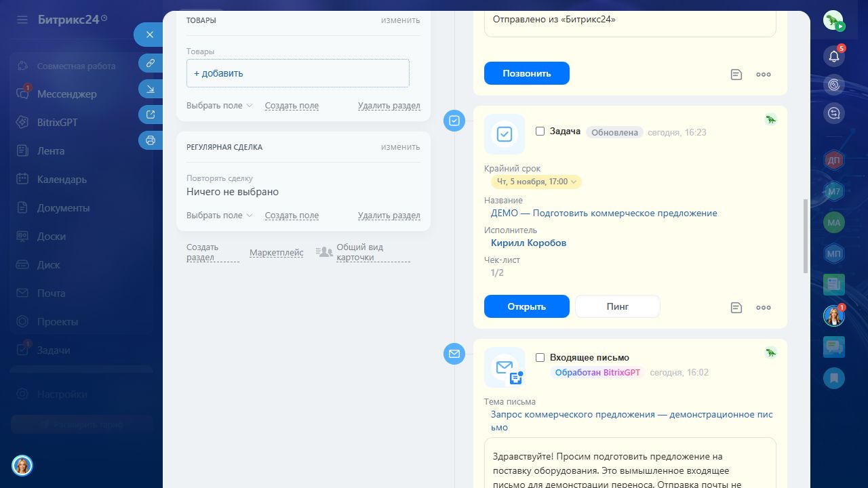Click the envelope timeline marker icon
Image resolution: width=868 pixels, height=488 pixels.
454,354
